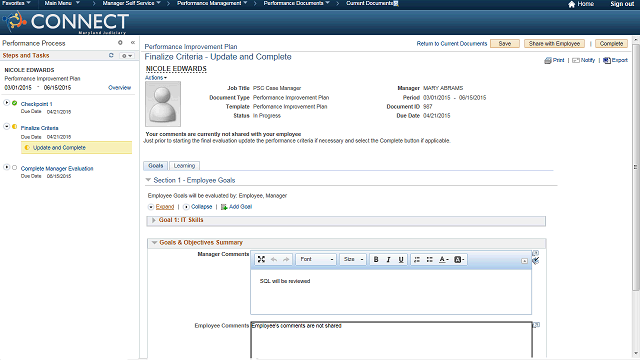640x360 pixels.
Task: Click Finalize Criteria in-progress status icon
Action: (15, 127)
